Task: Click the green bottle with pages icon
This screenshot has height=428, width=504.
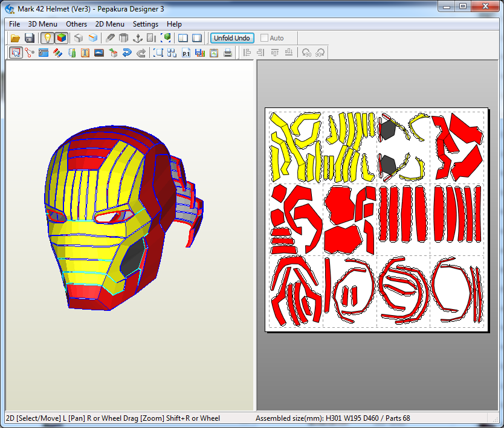Action: click(72, 53)
